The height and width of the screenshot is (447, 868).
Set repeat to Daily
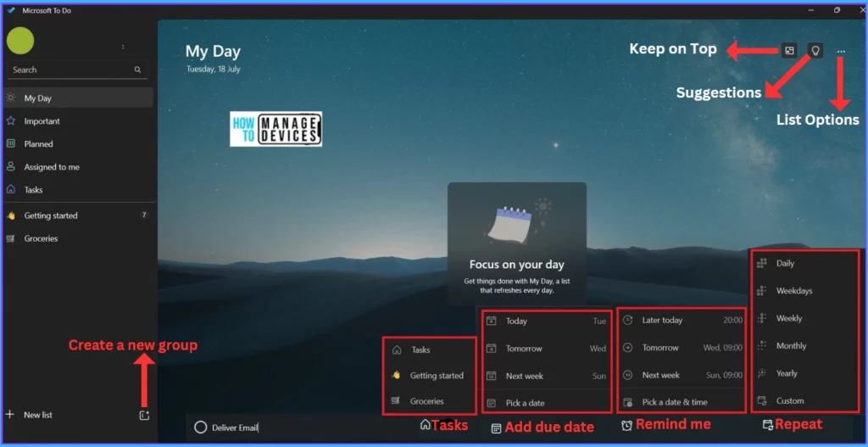805,264
